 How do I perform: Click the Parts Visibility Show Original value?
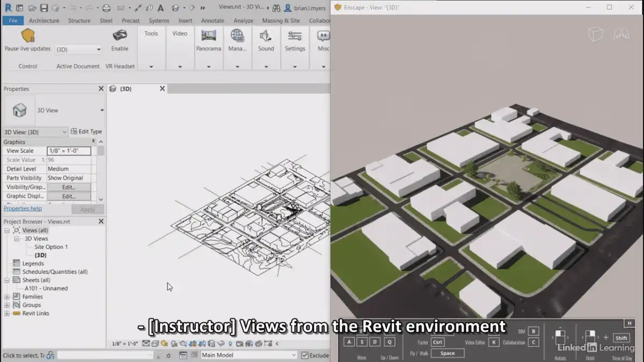pos(69,178)
